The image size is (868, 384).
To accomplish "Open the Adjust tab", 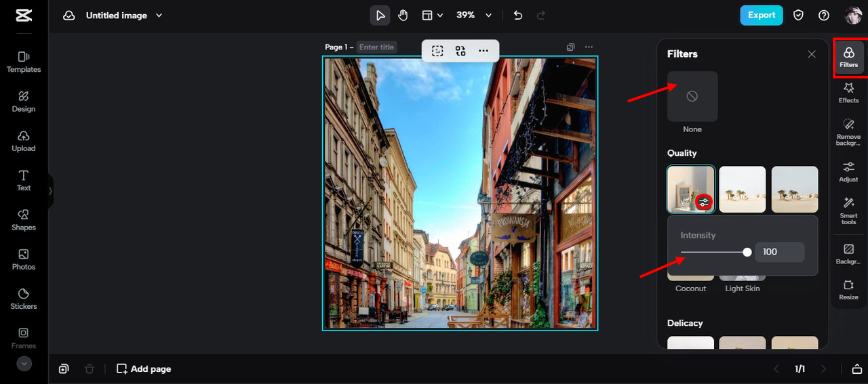I will click(x=848, y=172).
